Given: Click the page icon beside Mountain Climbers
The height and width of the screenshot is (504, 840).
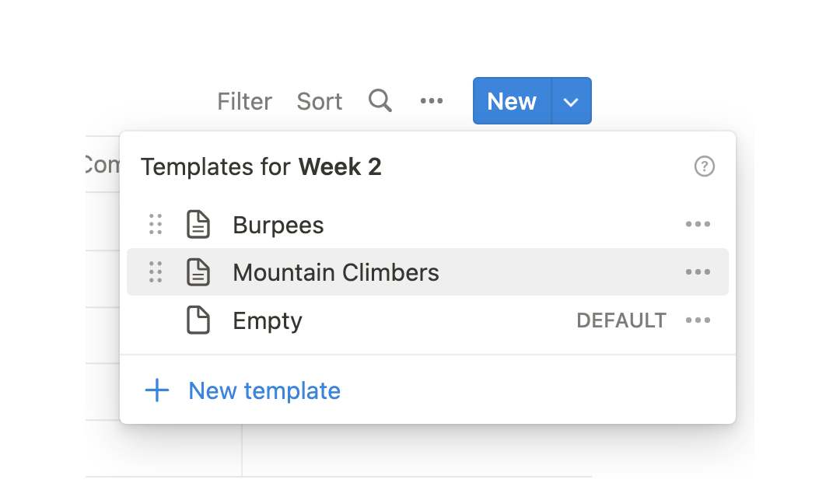Looking at the screenshot, I should tap(199, 272).
